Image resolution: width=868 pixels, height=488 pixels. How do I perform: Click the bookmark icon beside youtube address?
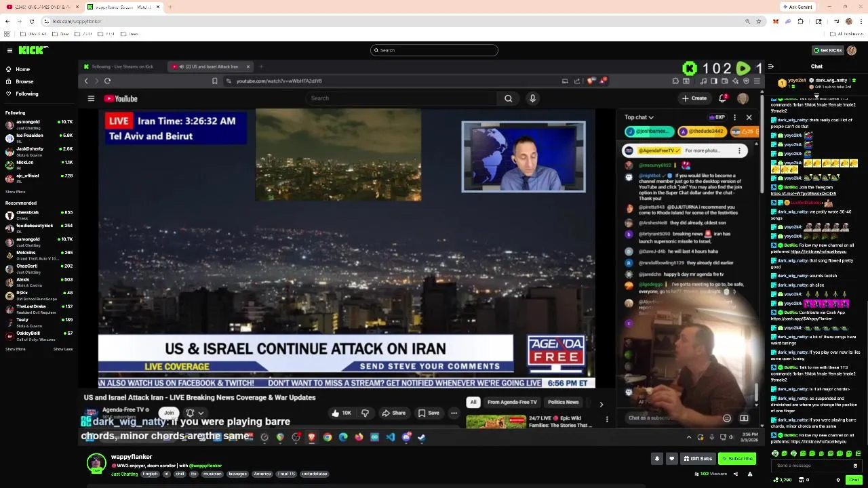pos(215,81)
